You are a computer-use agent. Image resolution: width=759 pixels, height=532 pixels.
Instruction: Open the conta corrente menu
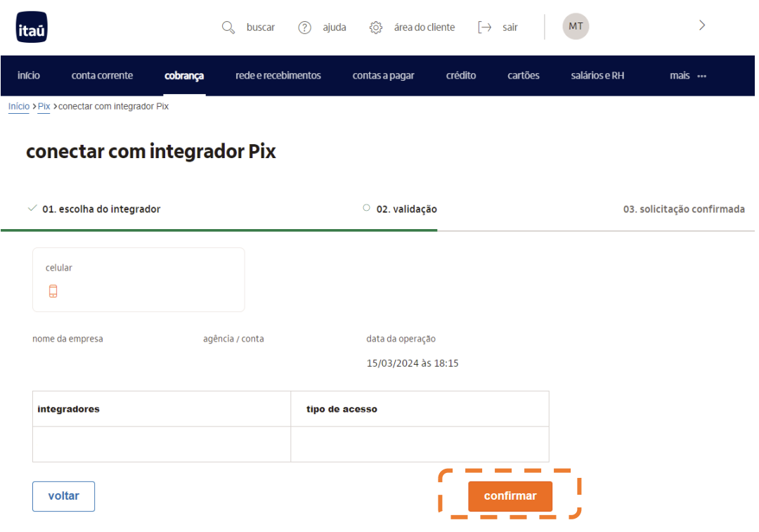102,75
